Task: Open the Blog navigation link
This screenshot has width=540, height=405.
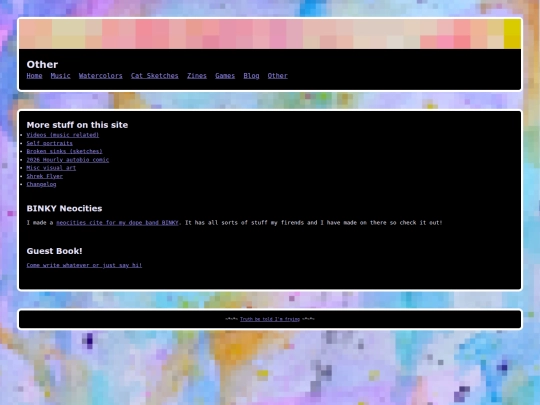Action: (x=251, y=76)
